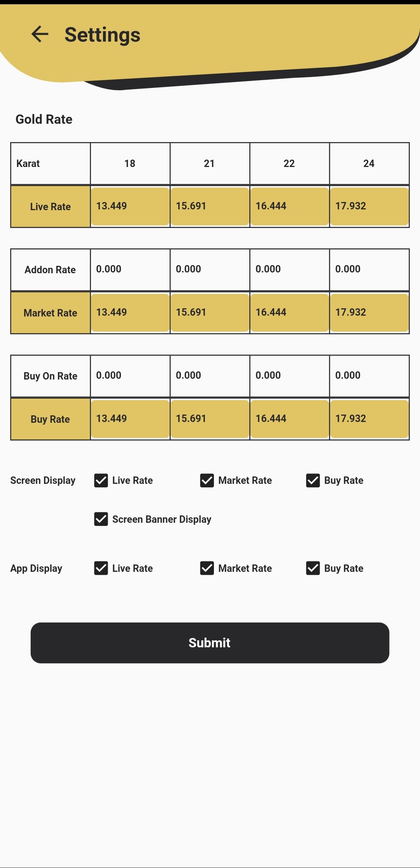420x868 pixels.
Task: Edit Buy On Rate field for 22 karat
Action: [289, 376]
